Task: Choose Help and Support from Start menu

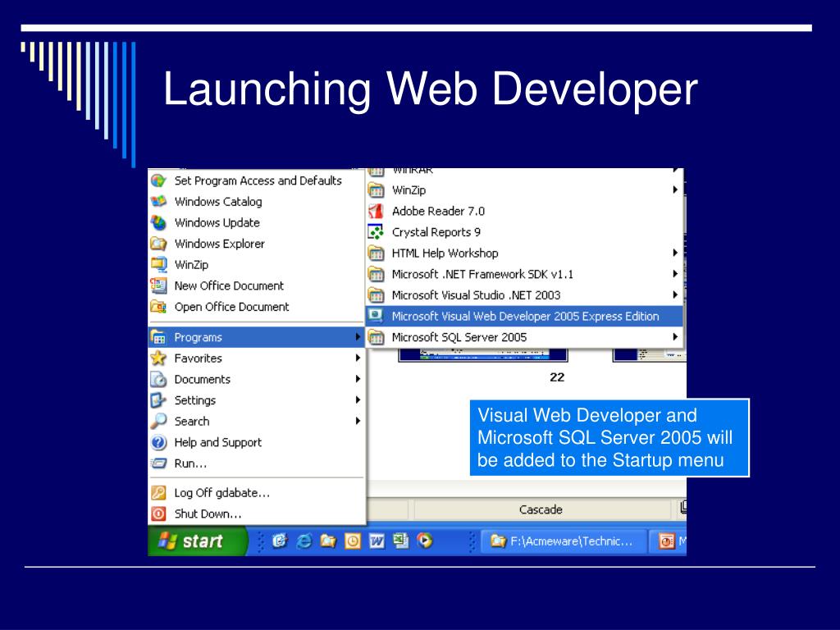Action: [x=256, y=442]
